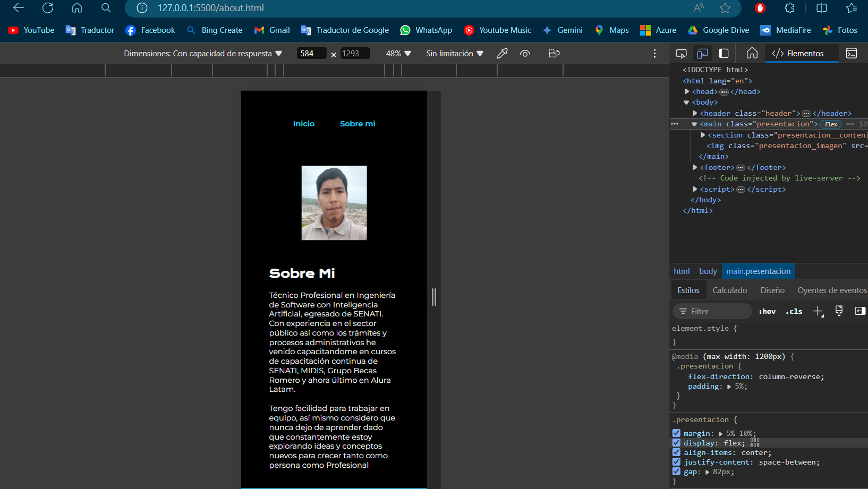Go back with the browser back arrow
This screenshot has width=868, height=489.
19,8
